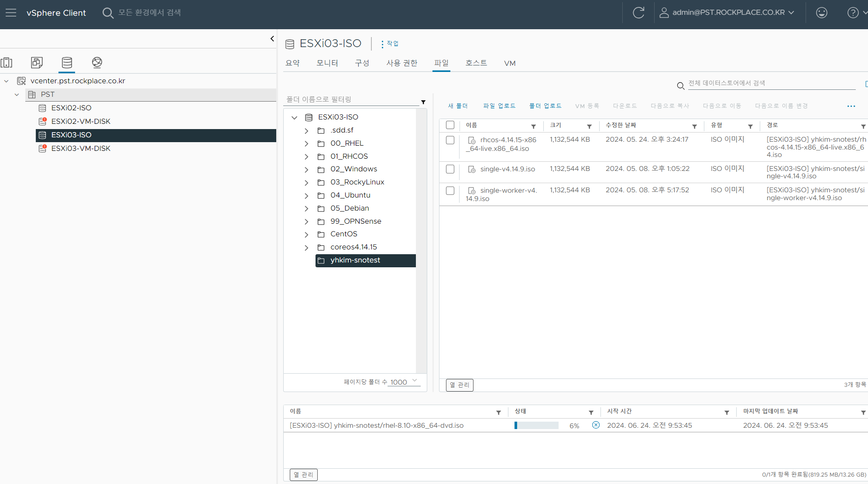Open the 호스트 tab
868x484 pixels.
[476, 63]
